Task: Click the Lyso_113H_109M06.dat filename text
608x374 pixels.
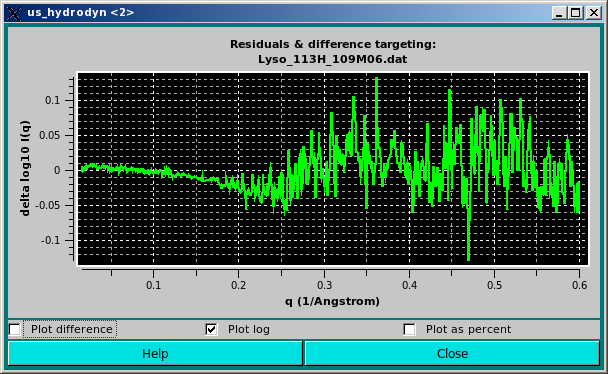Action: coord(333,59)
